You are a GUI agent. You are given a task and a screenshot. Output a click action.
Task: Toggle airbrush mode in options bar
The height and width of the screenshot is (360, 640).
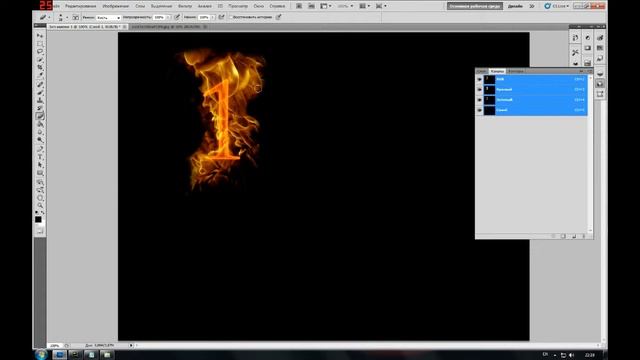click(x=222, y=17)
